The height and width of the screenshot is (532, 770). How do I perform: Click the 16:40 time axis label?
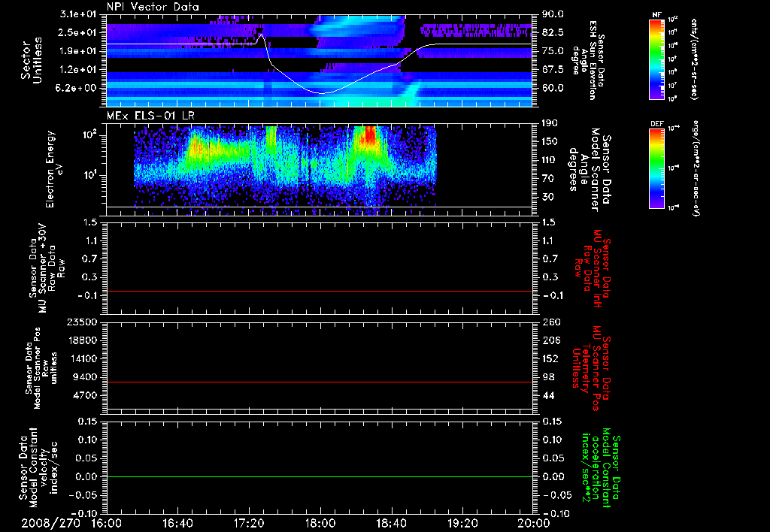[177, 523]
